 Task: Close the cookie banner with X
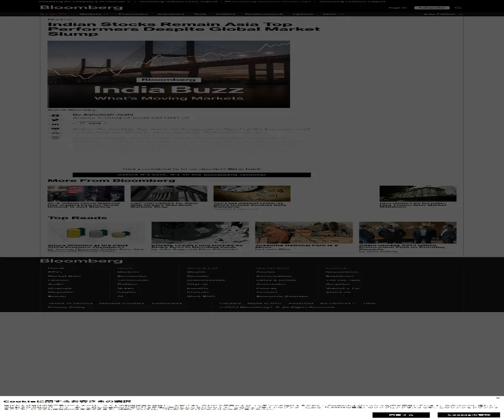(498, 398)
